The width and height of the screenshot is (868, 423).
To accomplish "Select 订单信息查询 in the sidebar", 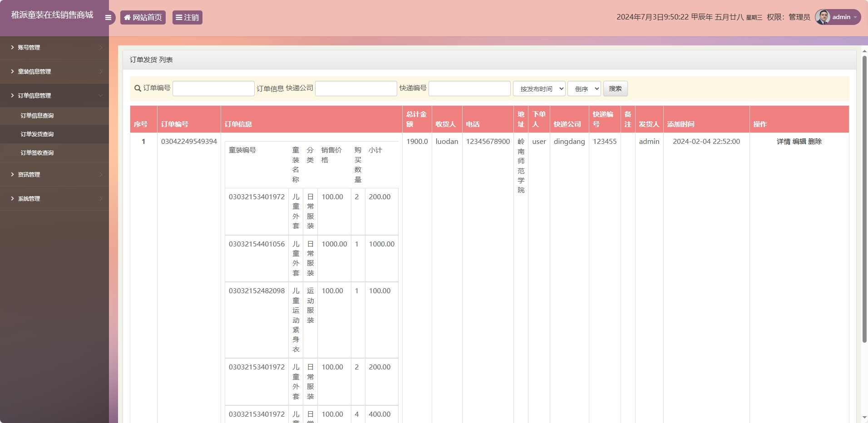I will tap(36, 115).
